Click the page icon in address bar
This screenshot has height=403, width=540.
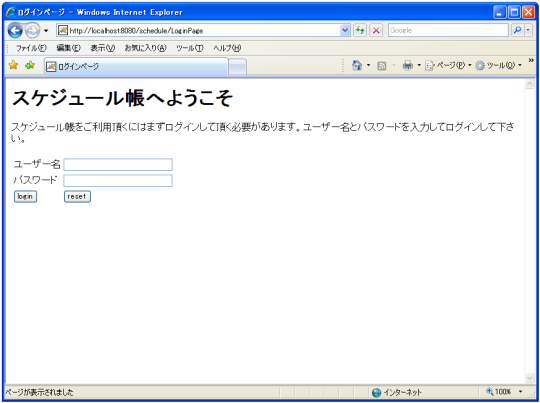pyautogui.click(x=62, y=30)
